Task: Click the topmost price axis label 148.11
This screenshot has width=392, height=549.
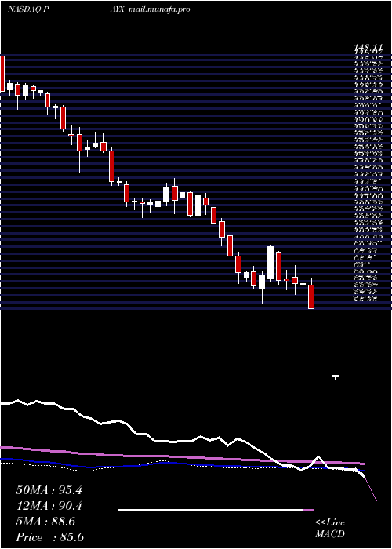Action: (x=368, y=47)
